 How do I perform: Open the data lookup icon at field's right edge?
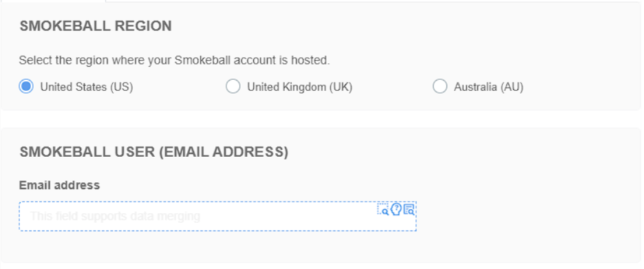pyautogui.click(x=409, y=209)
